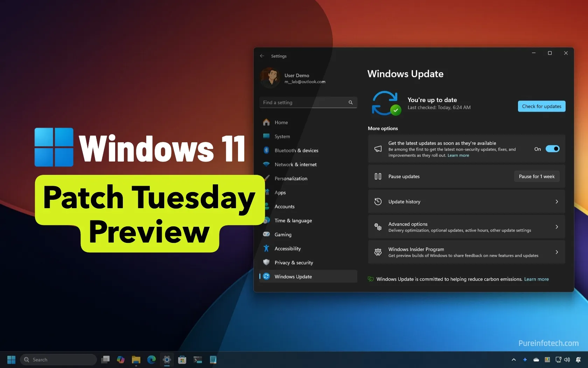Show hidden icons chevron in system tray
This screenshot has width=588, height=368.
click(x=513, y=360)
